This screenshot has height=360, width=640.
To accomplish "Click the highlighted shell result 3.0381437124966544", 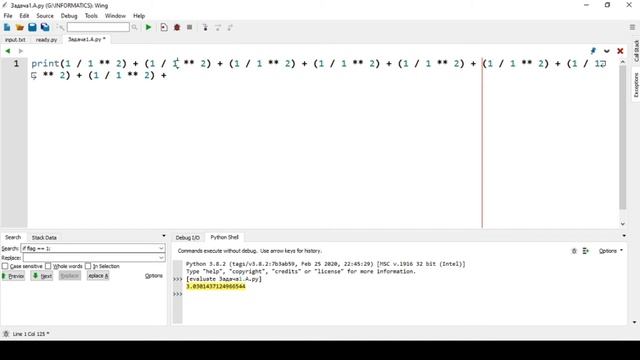I will 216,287.
